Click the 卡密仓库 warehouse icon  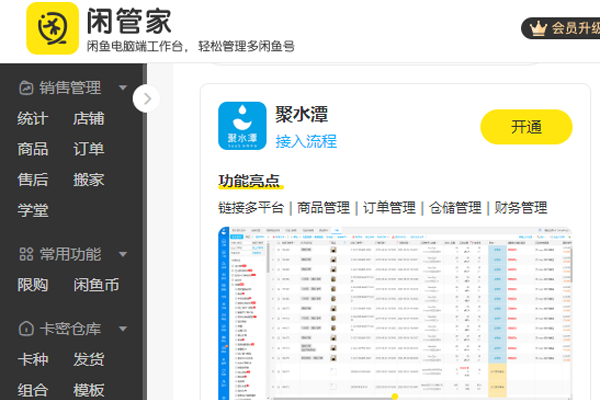coord(26,328)
